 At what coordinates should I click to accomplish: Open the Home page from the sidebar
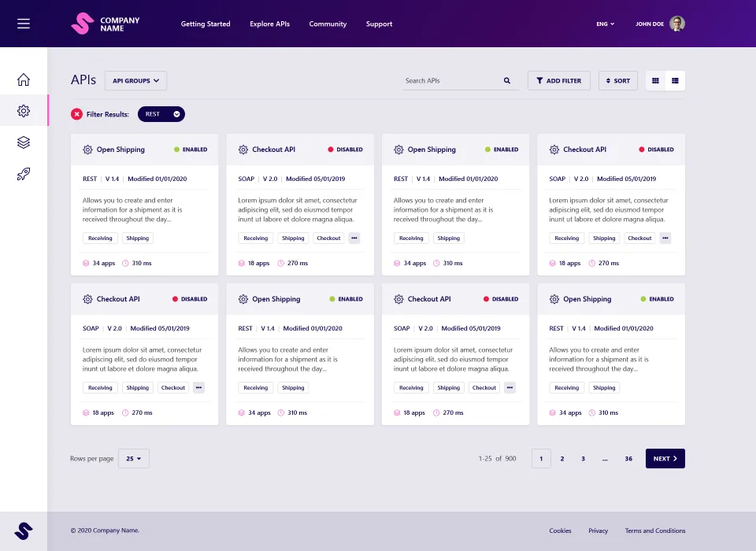[x=24, y=80]
